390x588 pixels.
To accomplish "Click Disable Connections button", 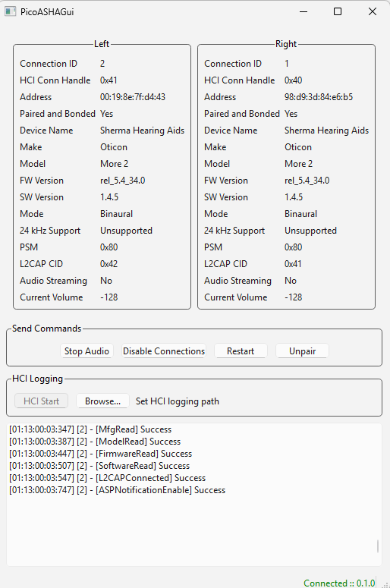I will pos(164,351).
